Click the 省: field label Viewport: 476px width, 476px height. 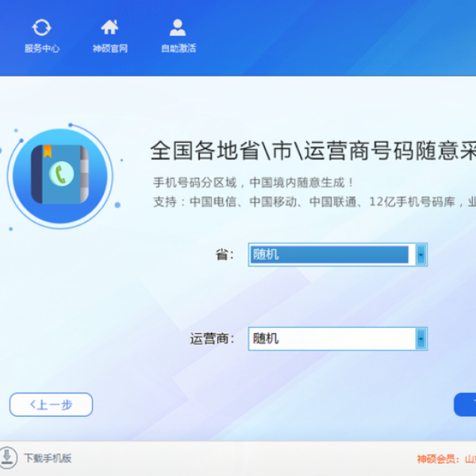[x=225, y=255]
